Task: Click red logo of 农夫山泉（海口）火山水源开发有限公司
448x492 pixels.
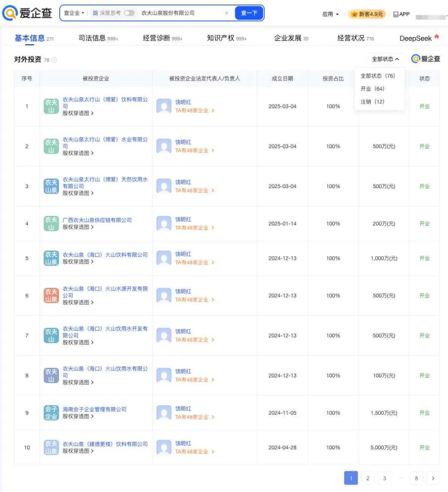Action: pos(51,296)
